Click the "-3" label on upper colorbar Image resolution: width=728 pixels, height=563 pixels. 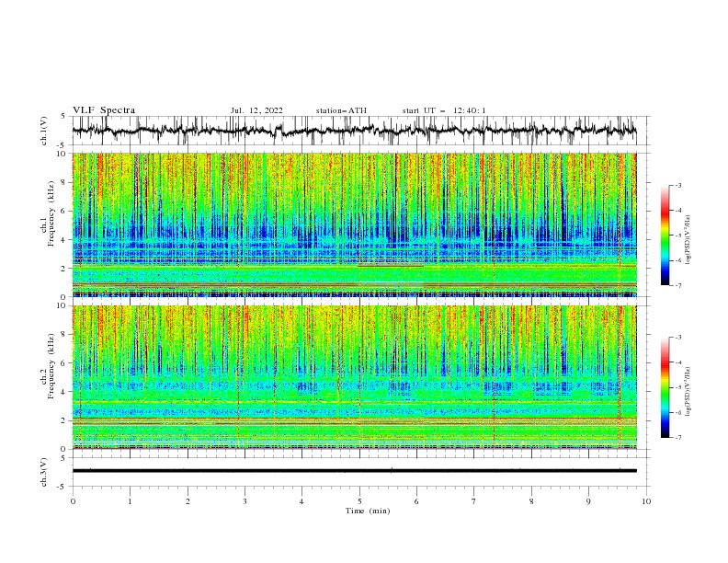point(677,185)
